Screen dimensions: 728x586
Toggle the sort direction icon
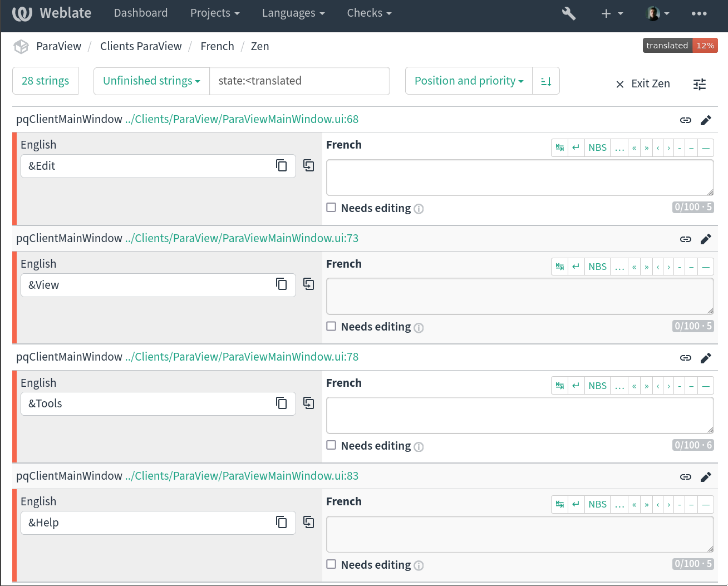(x=546, y=81)
